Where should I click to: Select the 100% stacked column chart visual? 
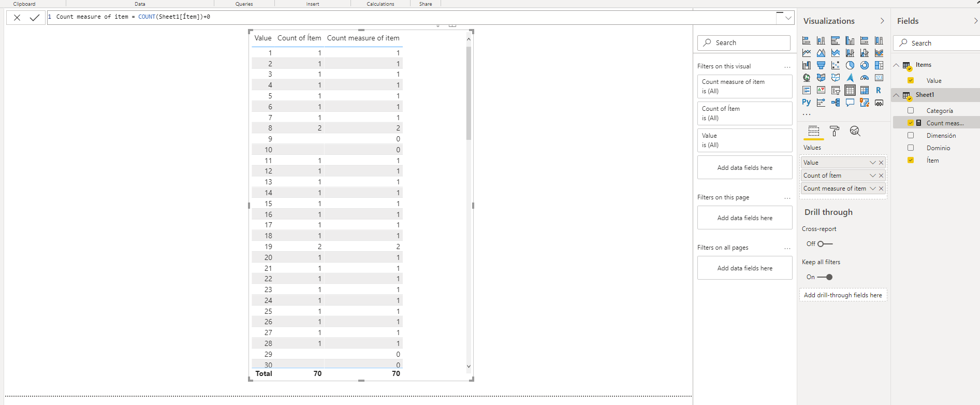pos(879,40)
